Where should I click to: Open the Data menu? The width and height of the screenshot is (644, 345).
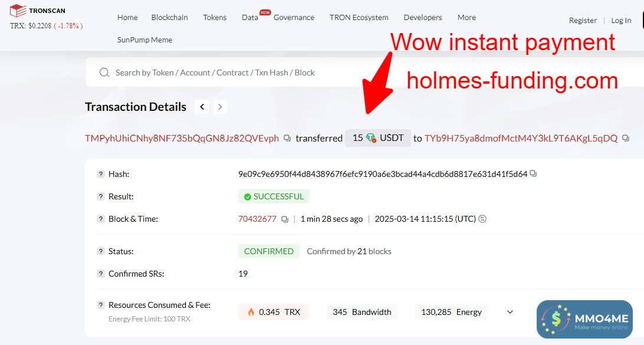249,17
